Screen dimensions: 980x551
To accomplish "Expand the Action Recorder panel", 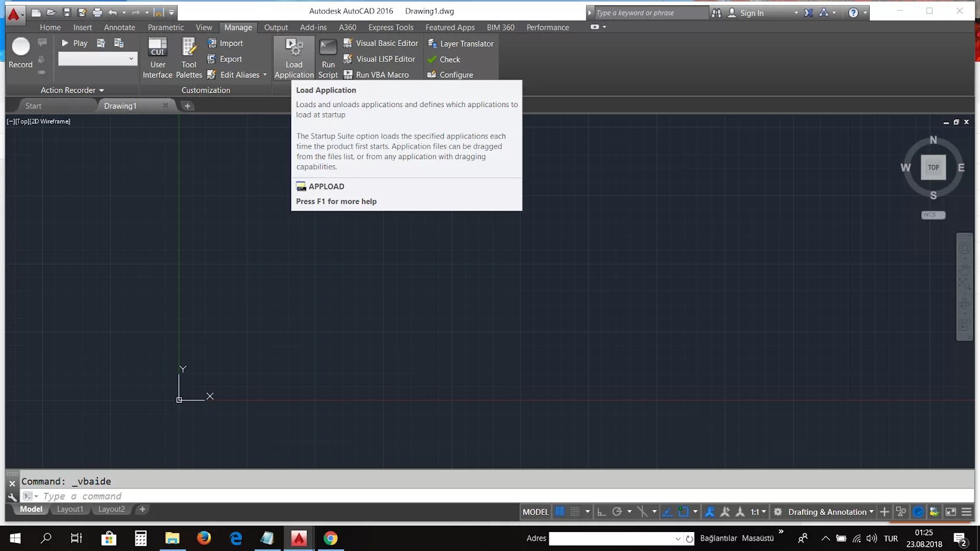I will pos(72,90).
